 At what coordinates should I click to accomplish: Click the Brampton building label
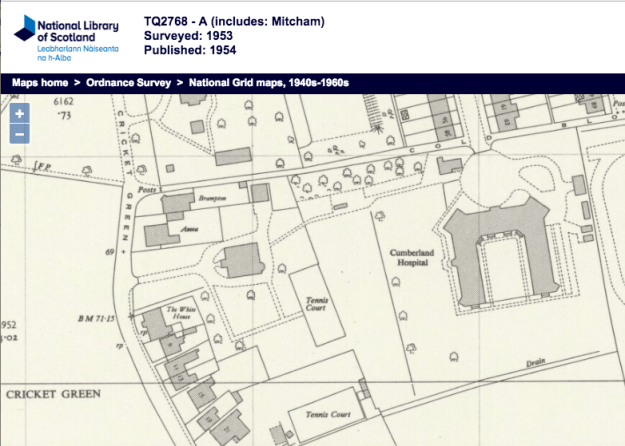pos(212,199)
